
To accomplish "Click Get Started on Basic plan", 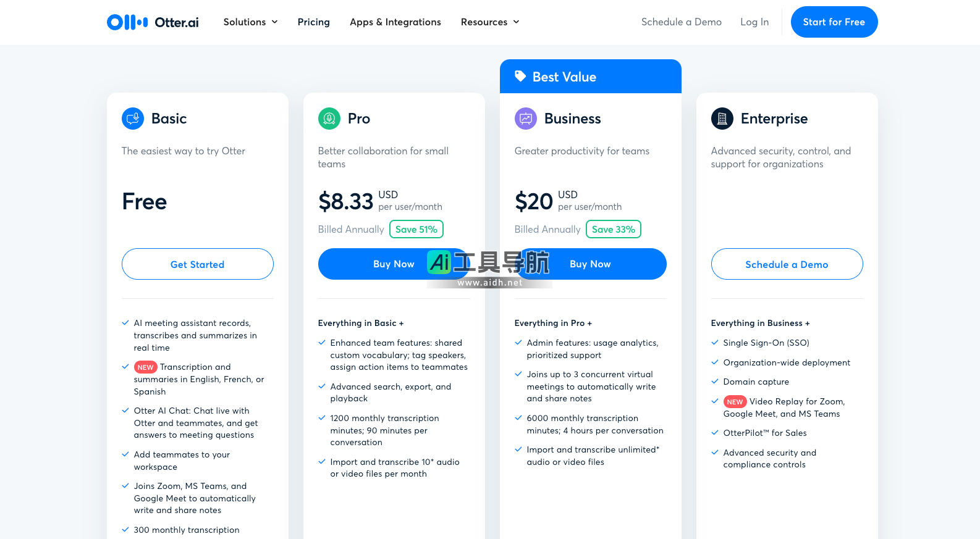I will point(198,264).
